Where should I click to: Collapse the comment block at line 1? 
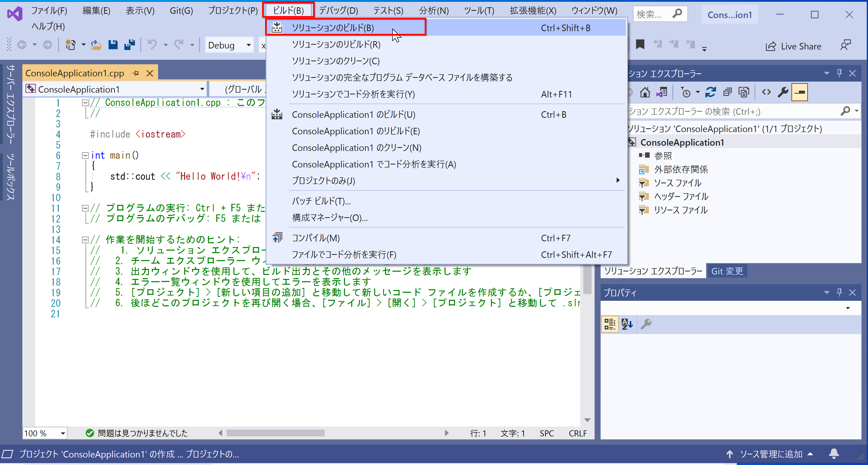click(x=85, y=103)
